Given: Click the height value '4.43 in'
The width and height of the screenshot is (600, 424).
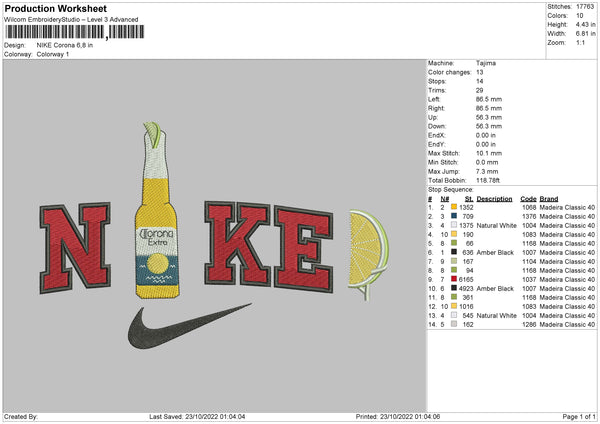Looking at the screenshot, I should pos(585,24).
